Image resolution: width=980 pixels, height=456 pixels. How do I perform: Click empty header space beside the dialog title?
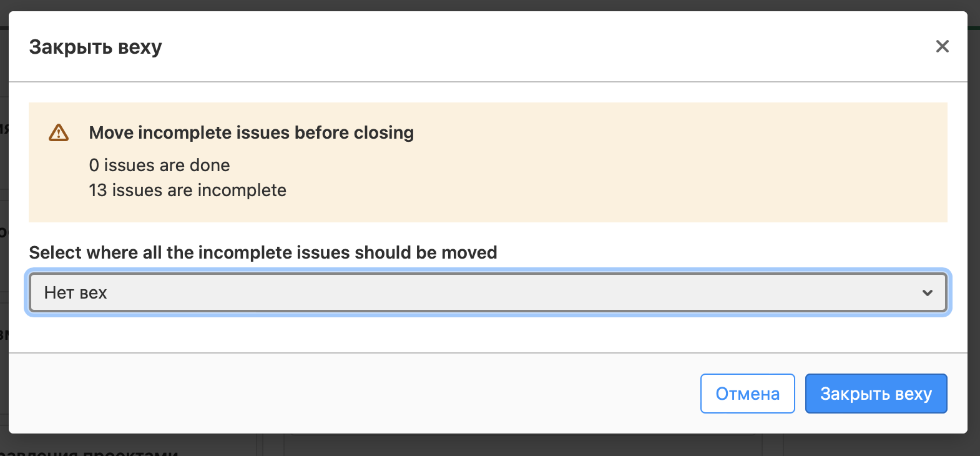coord(499,47)
